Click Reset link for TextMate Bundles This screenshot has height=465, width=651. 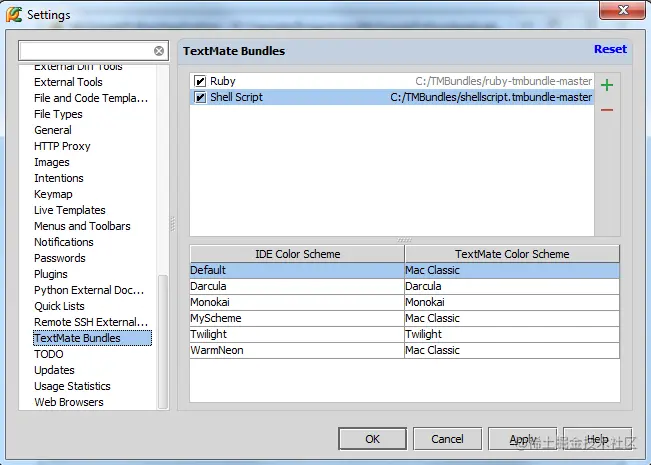pos(610,49)
